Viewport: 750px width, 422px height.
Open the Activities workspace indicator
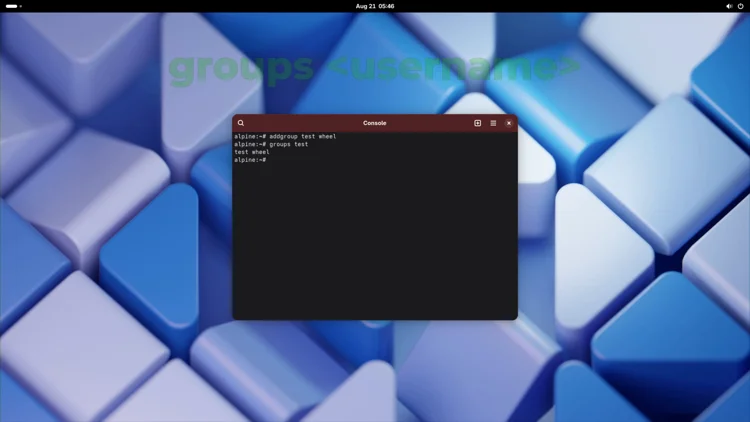pos(13,6)
